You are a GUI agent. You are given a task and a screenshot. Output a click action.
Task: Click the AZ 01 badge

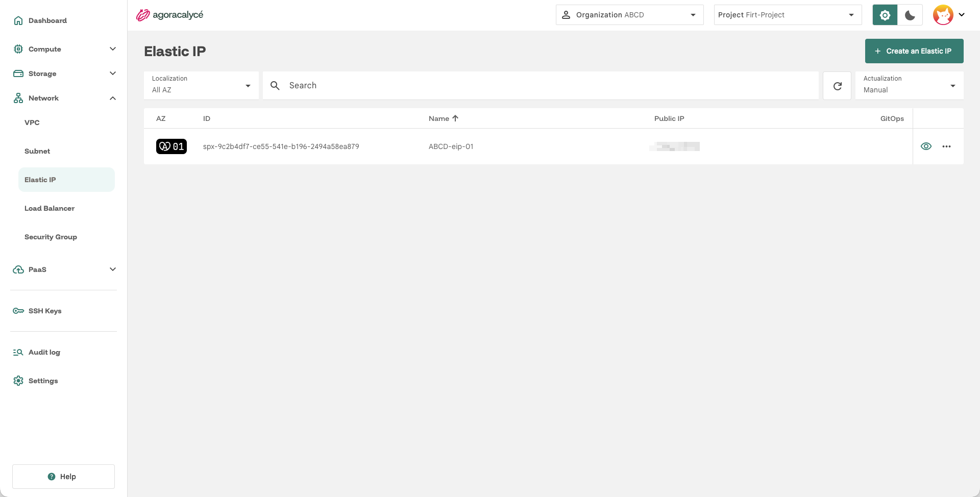[x=171, y=146]
